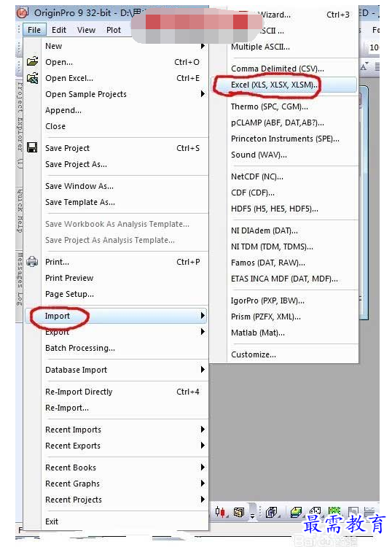Select CDF (CDF)... import
Image resolution: width=392 pixels, height=547 pixels.
pyautogui.click(x=285, y=193)
